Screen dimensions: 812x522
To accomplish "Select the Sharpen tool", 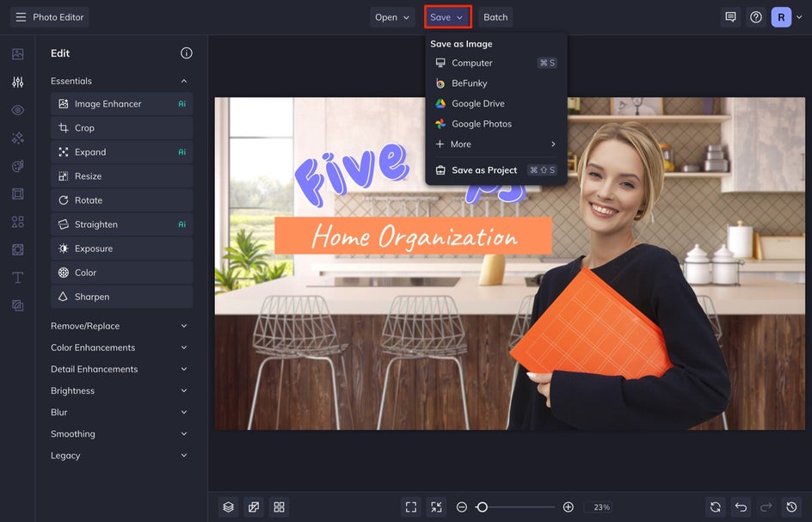I will click(121, 297).
